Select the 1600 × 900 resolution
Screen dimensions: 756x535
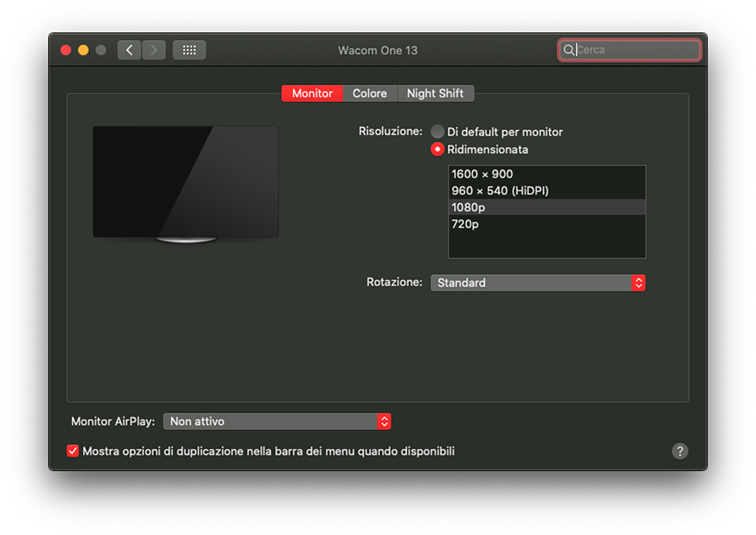click(547, 174)
